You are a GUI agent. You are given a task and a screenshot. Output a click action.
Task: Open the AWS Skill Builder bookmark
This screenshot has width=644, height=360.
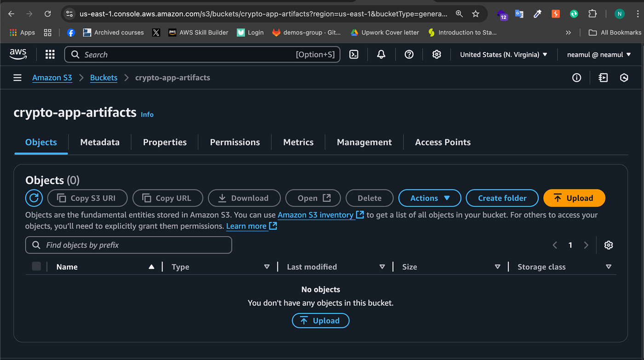[x=198, y=33]
